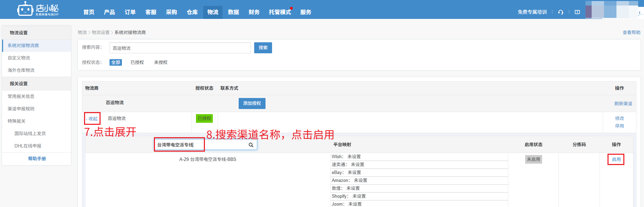Filter by 未授权 status
Image resolution: width=644 pixels, height=207 pixels.
[x=160, y=62]
